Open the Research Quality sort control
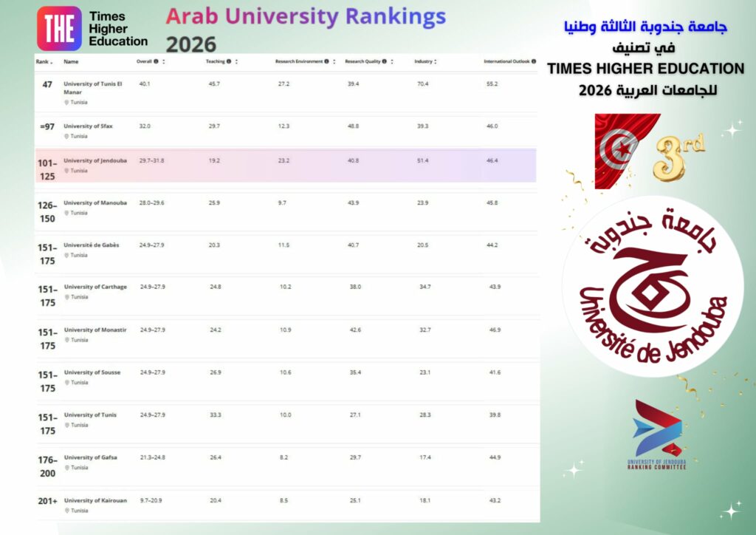The height and width of the screenshot is (535, 756). [392, 62]
